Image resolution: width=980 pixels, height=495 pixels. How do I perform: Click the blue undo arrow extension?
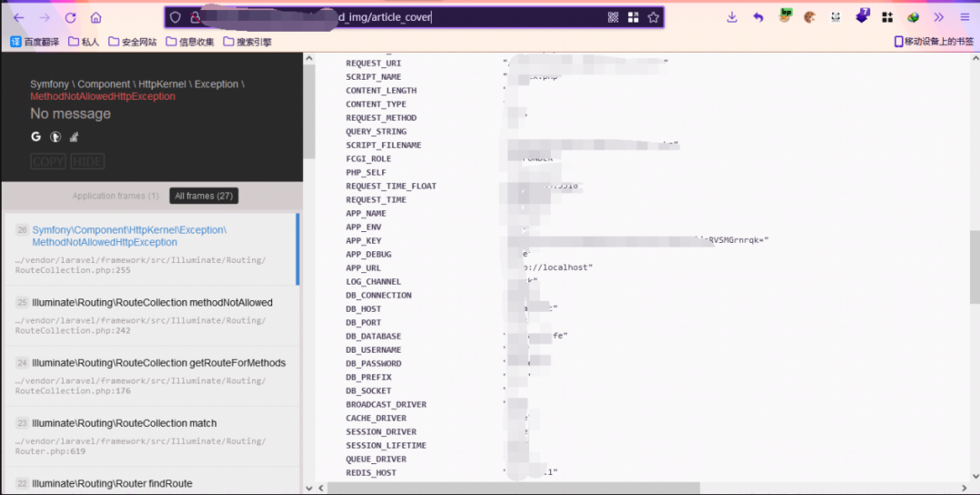(x=758, y=17)
